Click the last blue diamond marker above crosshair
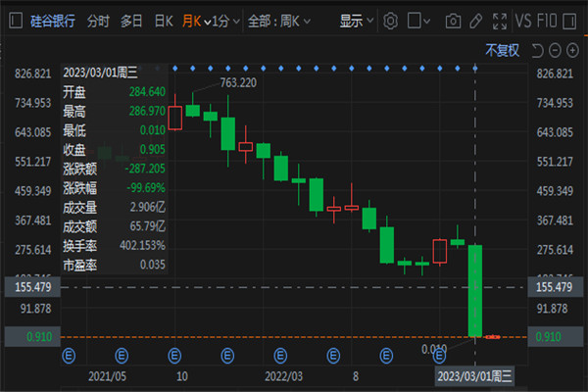This screenshot has height=392, width=588. tap(475, 69)
